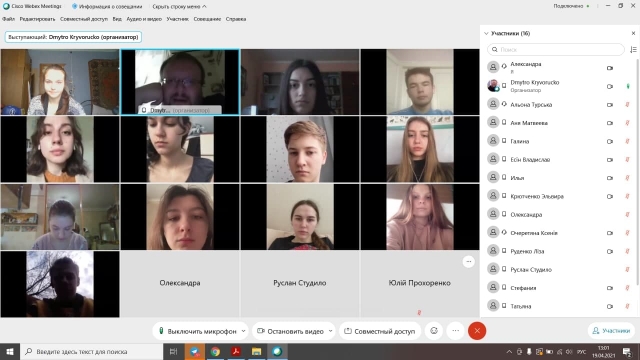Open File Explorer from the taskbar
The width and height of the screenshot is (640, 360).
(256, 351)
